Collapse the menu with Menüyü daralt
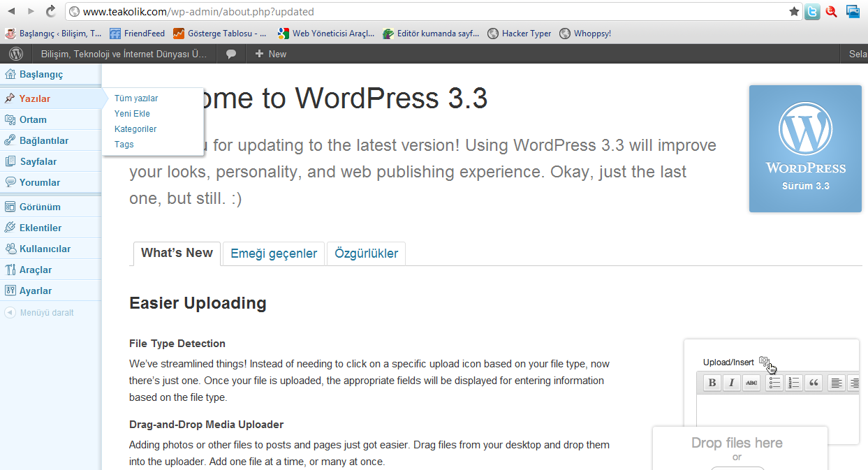The height and width of the screenshot is (470, 868). pyautogui.click(x=39, y=313)
